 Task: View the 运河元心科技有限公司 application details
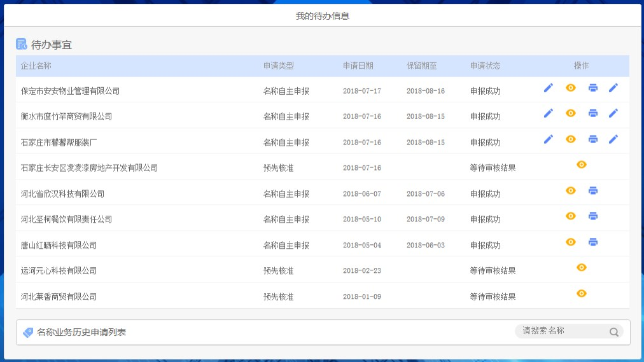(581, 268)
